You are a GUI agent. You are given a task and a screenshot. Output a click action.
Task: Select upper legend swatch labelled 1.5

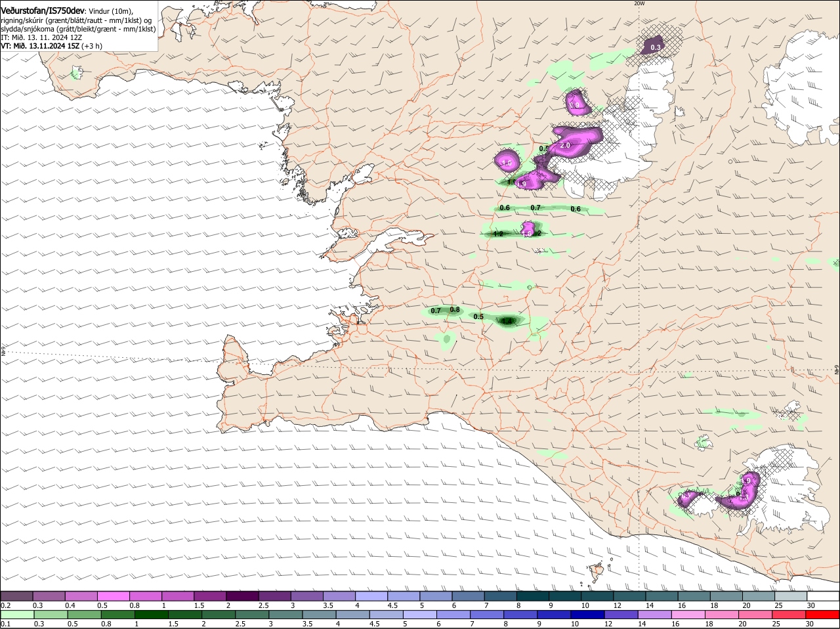[210, 596]
